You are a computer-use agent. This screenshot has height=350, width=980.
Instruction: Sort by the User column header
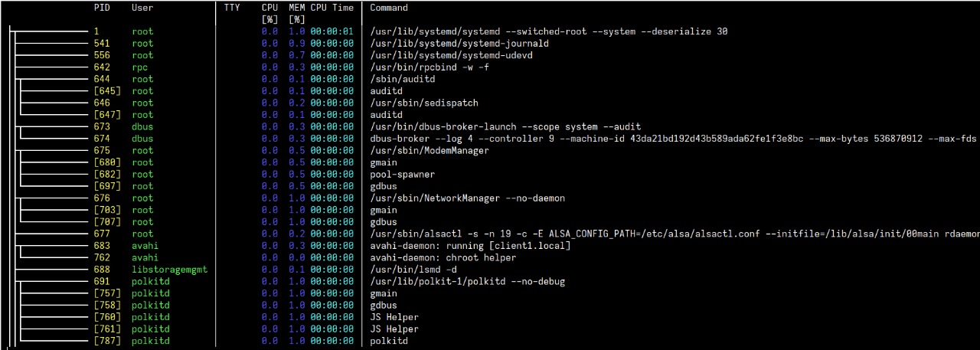(142, 8)
